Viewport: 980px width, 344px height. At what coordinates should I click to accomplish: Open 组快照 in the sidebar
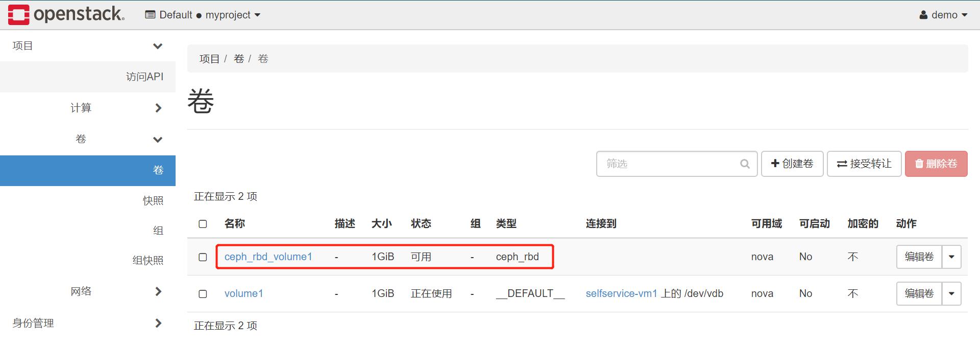[148, 260]
